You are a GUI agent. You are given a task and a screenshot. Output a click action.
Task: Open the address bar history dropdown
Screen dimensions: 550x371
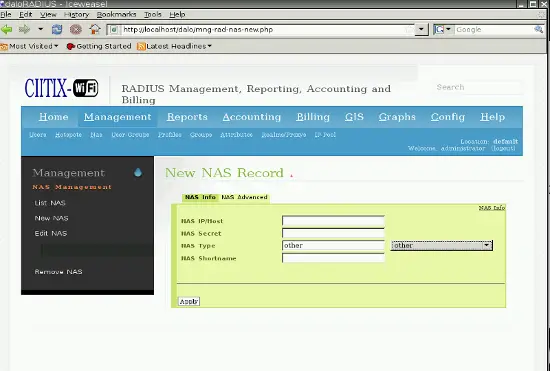pyautogui.click(x=421, y=29)
